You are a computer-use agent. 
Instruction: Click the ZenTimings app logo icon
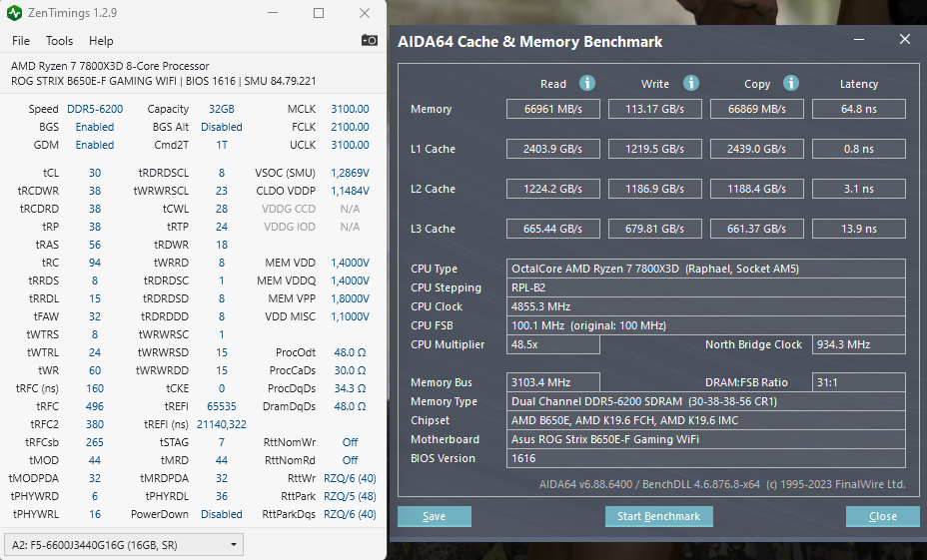[14, 13]
